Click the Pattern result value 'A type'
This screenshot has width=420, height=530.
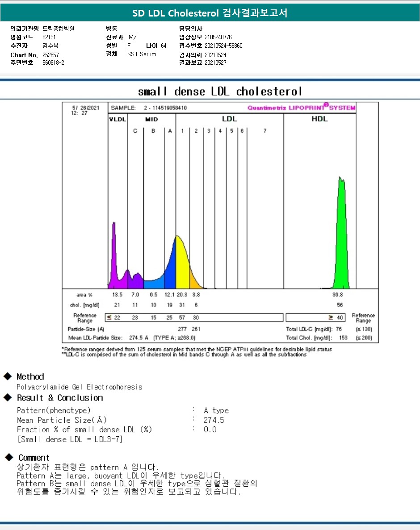point(216,410)
